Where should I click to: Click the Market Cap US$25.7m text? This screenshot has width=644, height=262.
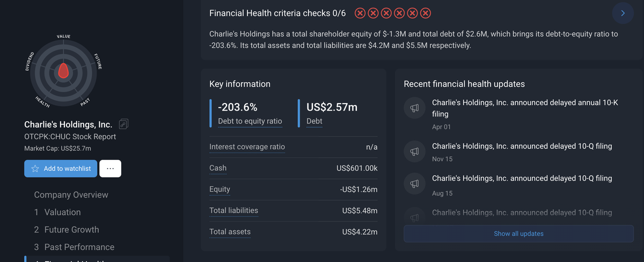click(x=57, y=148)
